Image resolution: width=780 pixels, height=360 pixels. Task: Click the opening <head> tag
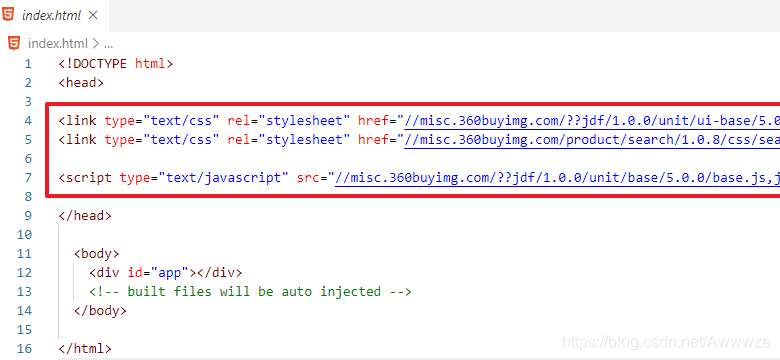point(81,83)
